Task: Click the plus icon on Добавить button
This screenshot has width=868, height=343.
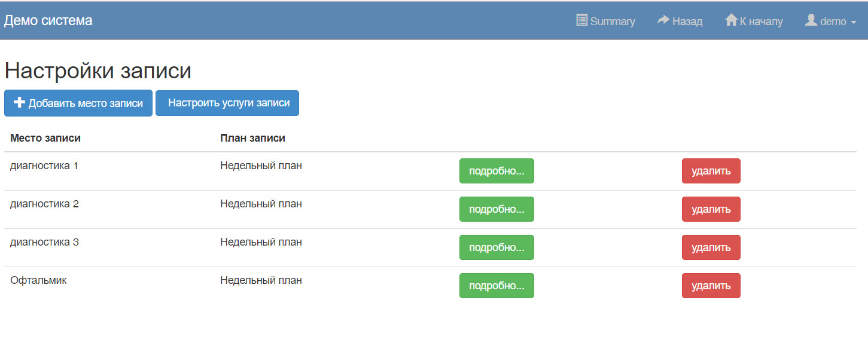Action: click(19, 103)
